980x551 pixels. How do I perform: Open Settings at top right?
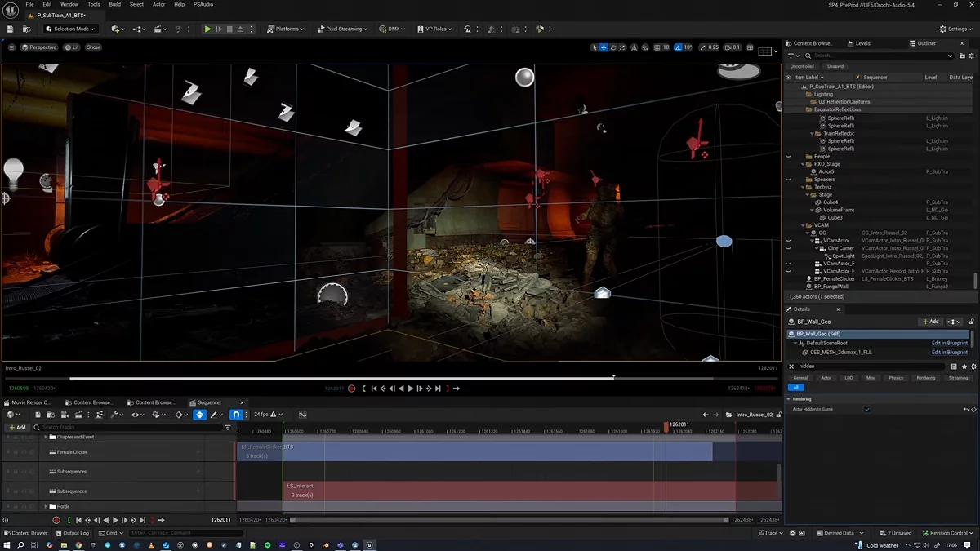click(954, 29)
